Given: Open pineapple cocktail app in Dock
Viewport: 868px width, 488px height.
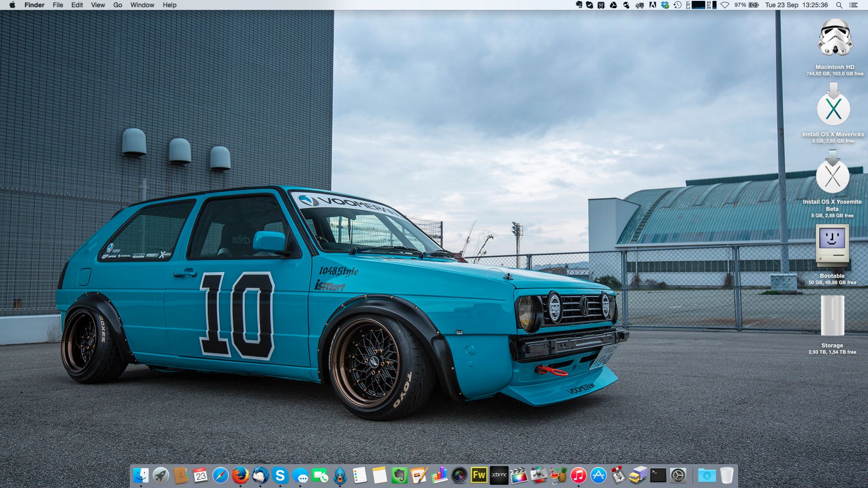Looking at the screenshot, I should tap(559, 475).
